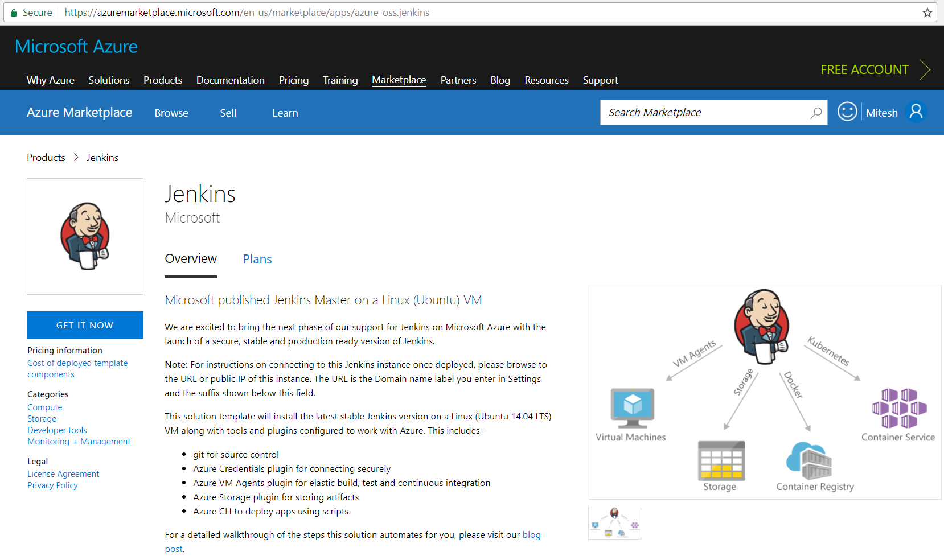944x560 pixels.
Task: Open Browse in the Marketplace bar
Action: tap(171, 113)
